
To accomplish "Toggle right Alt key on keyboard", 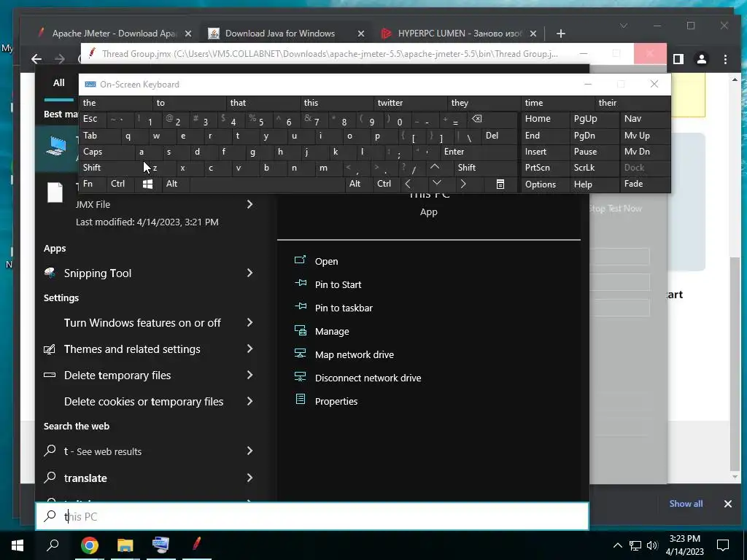I will (x=355, y=184).
